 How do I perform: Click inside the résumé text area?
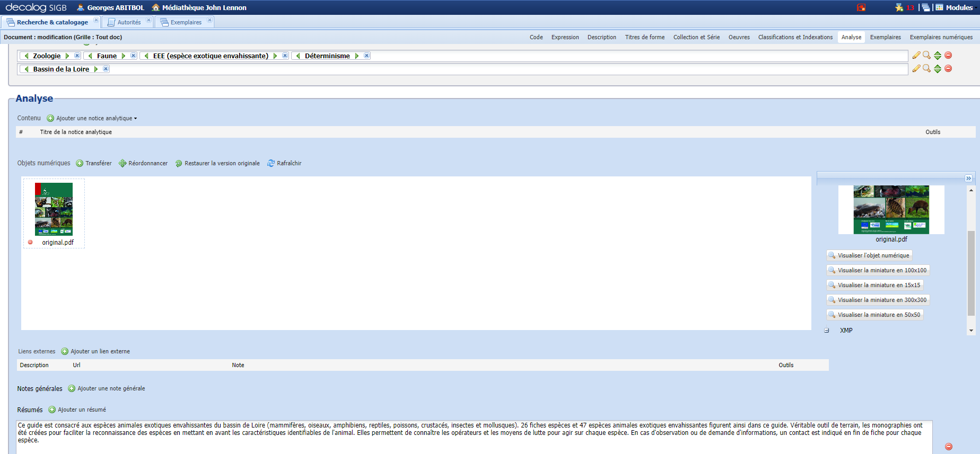(x=474, y=437)
